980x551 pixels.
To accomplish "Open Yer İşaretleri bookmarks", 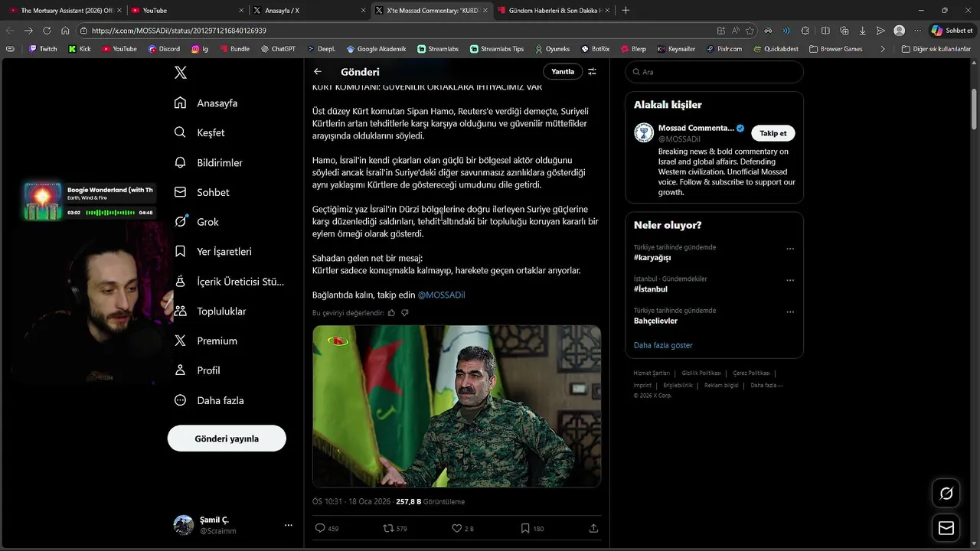I will [x=213, y=251].
